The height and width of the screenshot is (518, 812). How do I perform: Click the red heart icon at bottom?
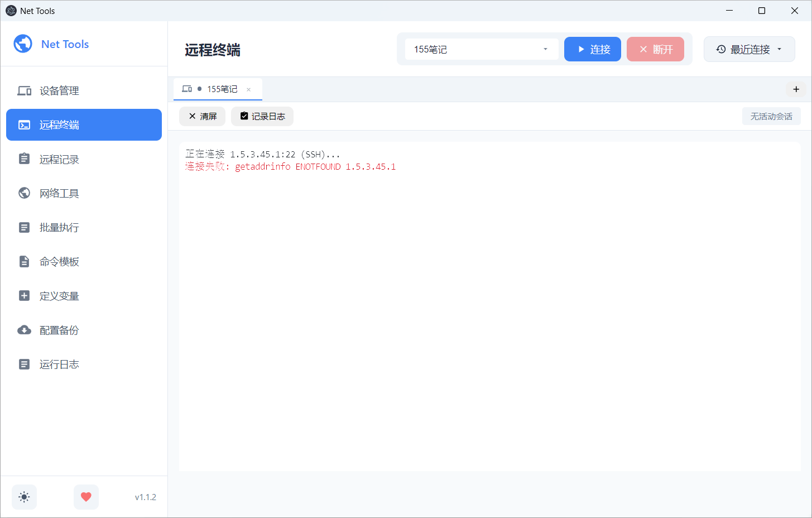pyautogui.click(x=86, y=497)
